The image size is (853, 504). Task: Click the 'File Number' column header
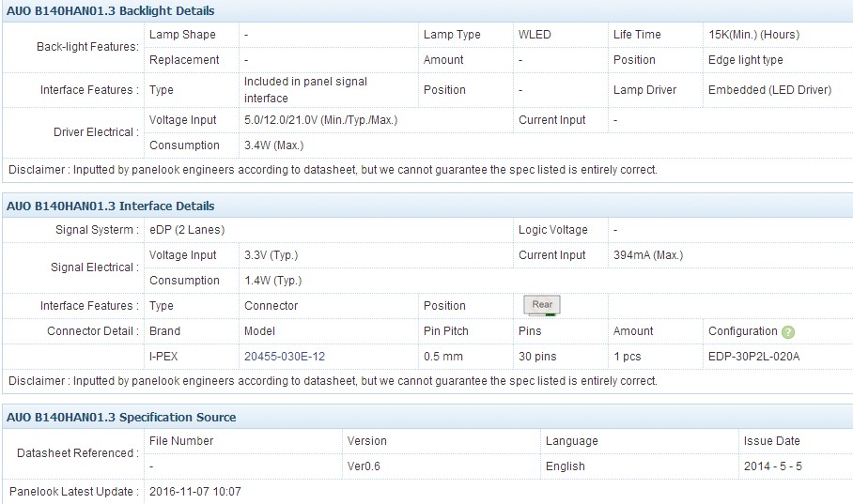click(x=181, y=441)
